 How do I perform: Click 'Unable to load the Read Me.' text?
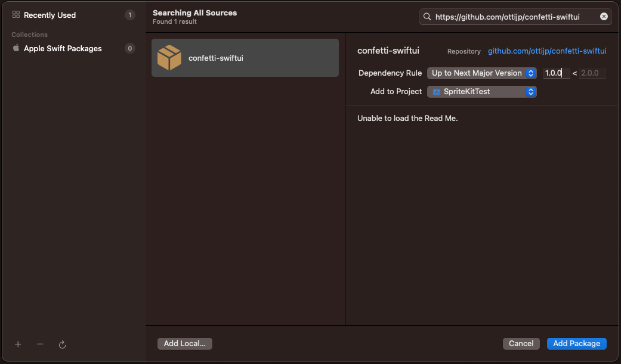tap(407, 119)
